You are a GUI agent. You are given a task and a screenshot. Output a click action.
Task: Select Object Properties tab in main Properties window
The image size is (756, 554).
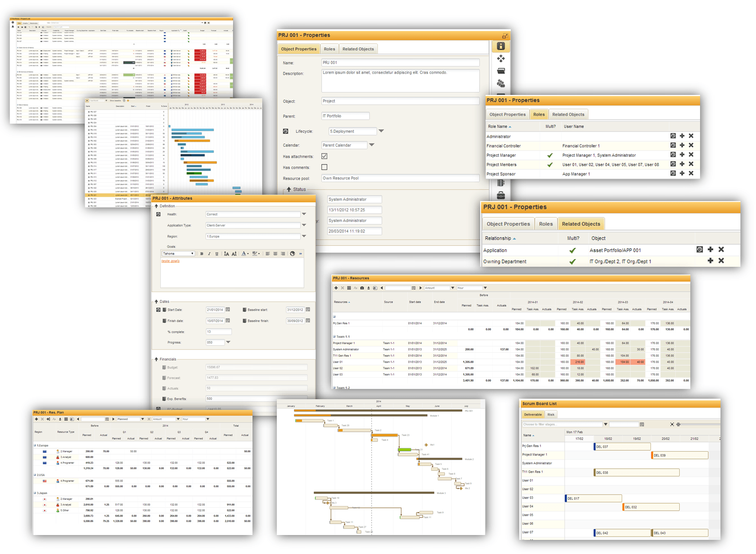tap(299, 49)
